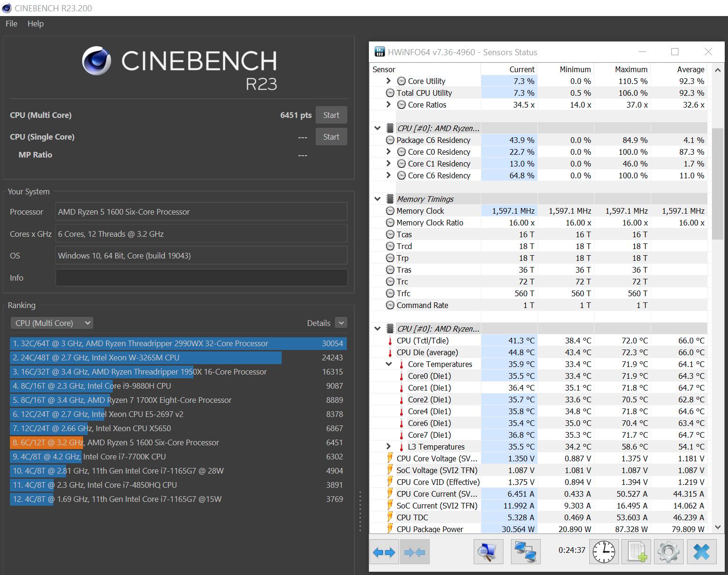
Task: Start the CPU Multi Core benchmark
Action: (331, 115)
